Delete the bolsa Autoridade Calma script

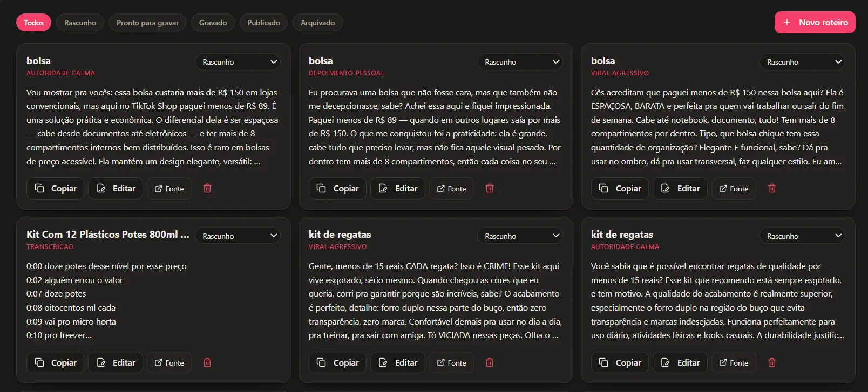pyautogui.click(x=207, y=188)
